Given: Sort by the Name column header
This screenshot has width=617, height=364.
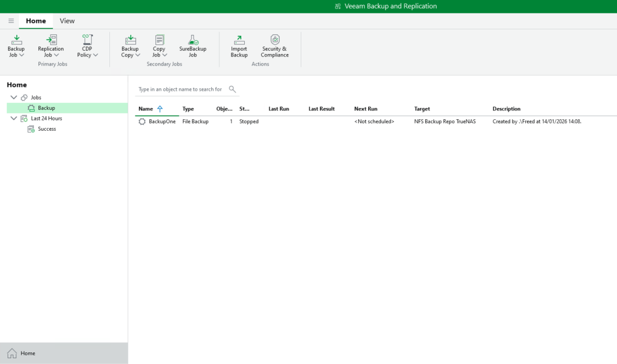Looking at the screenshot, I should (146, 109).
